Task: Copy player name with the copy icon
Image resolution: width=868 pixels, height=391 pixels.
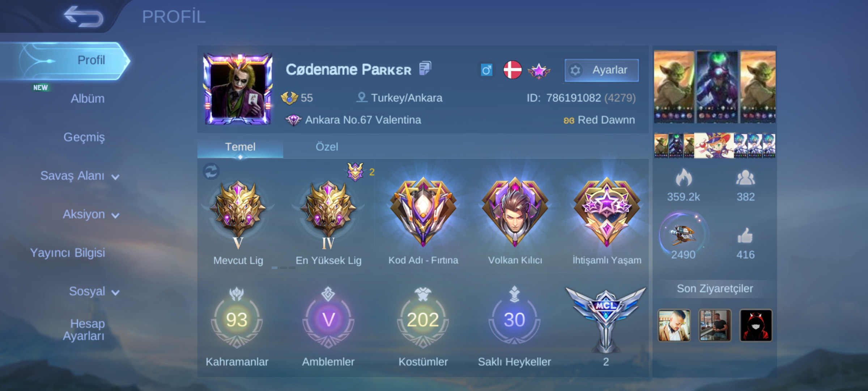Action: point(425,68)
